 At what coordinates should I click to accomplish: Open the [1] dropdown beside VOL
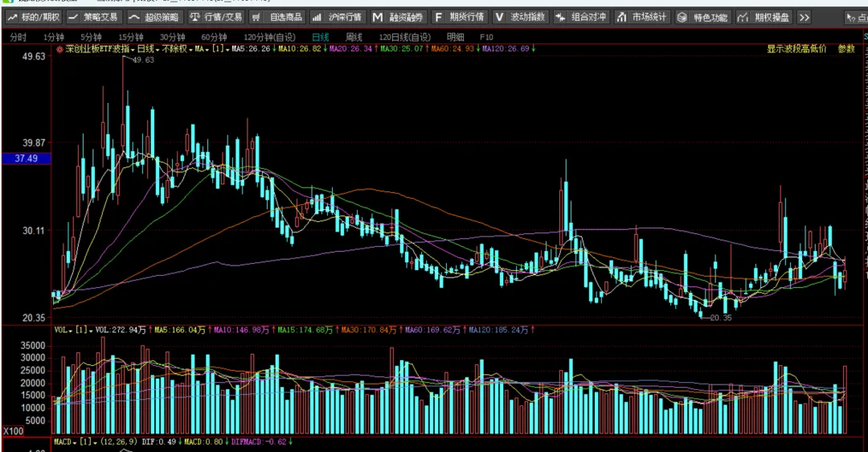point(84,330)
